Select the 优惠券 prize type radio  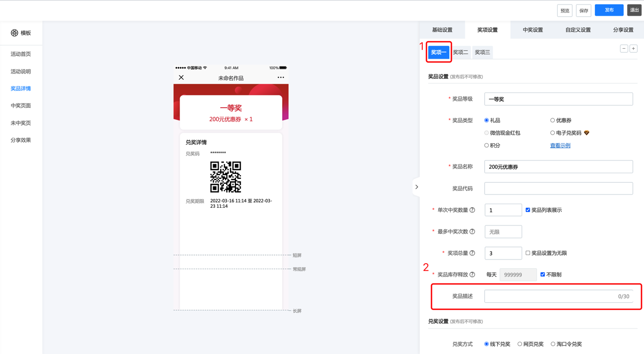(x=553, y=120)
